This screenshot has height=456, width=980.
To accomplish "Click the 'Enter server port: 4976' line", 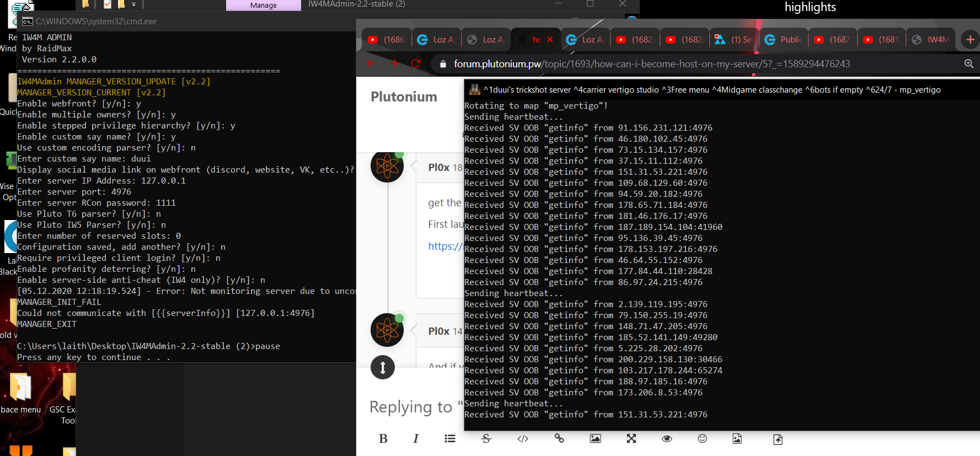I will [x=74, y=192].
